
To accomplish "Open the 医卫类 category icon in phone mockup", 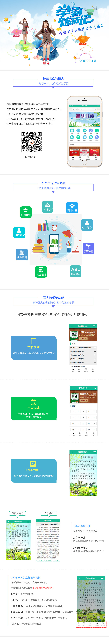I will [x=91, y=137].
